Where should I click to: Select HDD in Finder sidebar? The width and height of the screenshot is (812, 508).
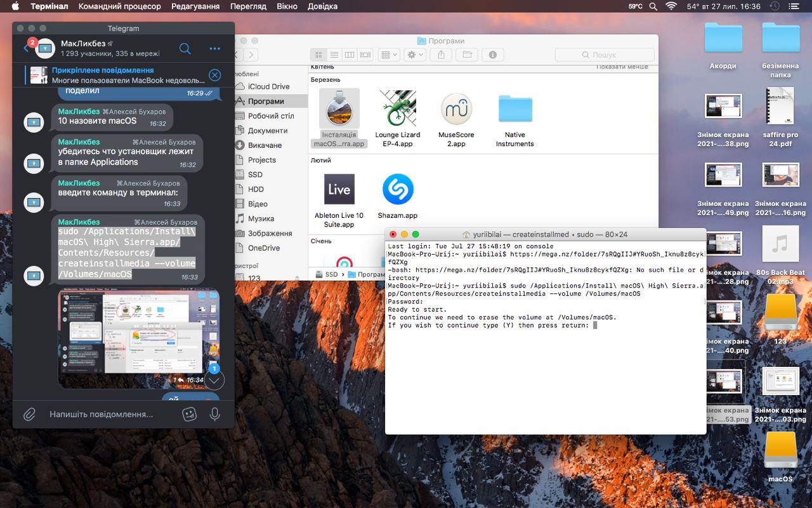pos(256,189)
